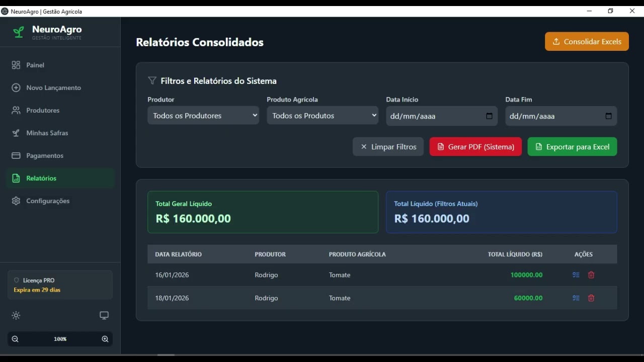
Task: Click the Limpar Filtros button
Action: (x=388, y=147)
